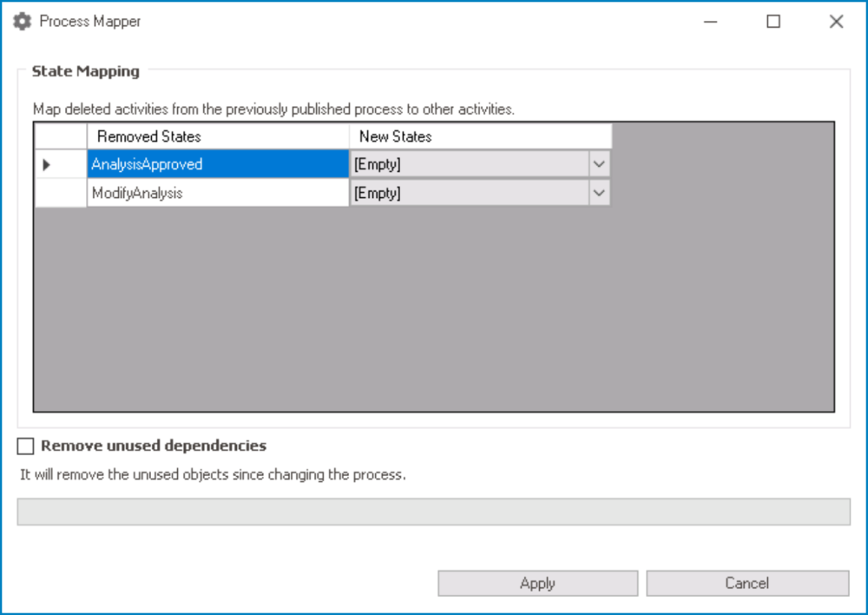The height and width of the screenshot is (615, 868).
Task: Click the Remove unused dependencies label
Action: [154, 446]
